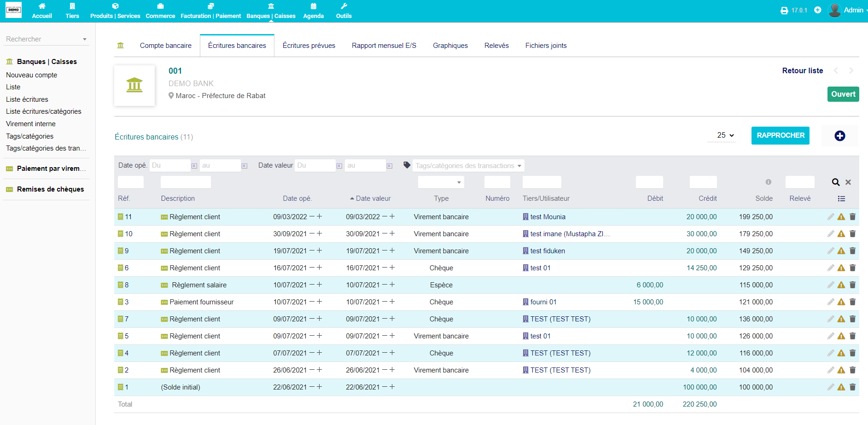Screen dimensions: 868x425
Task: Click the Retour liste link
Action: (802, 70)
